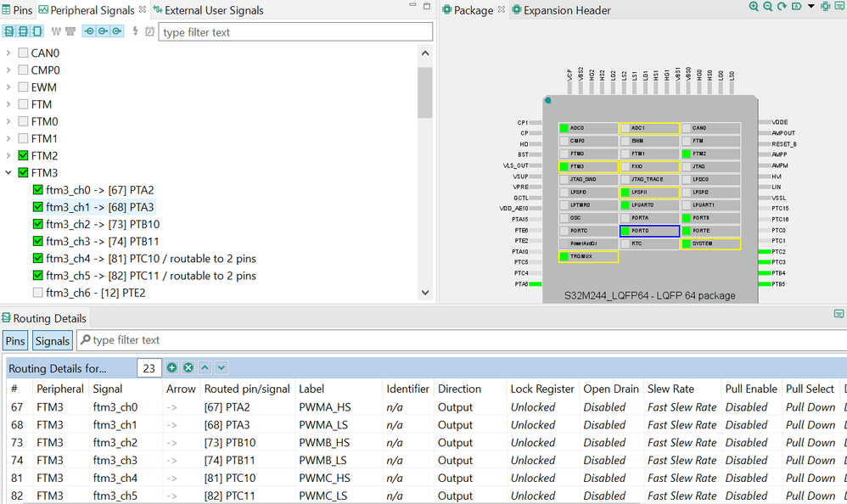The width and height of the screenshot is (847, 504).
Task: Open the External User Signals tab
Action: [x=209, y=9]
